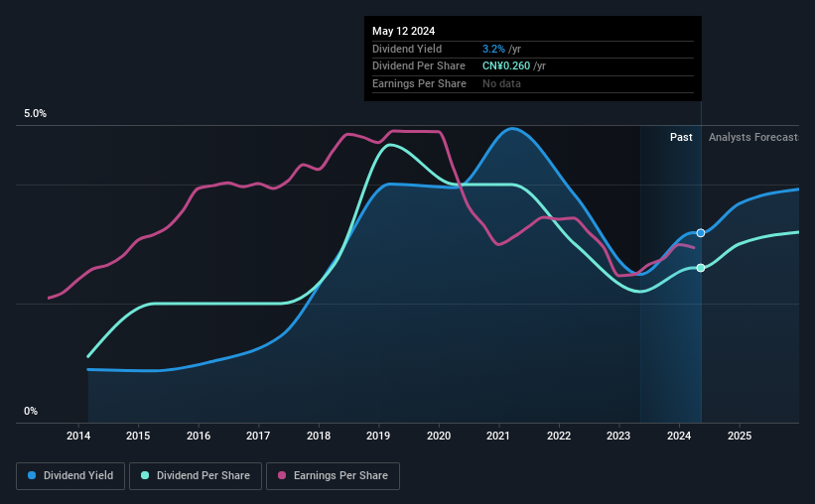Click the 2021 x-axis label

pyautogui.click(x=498, y=436)
